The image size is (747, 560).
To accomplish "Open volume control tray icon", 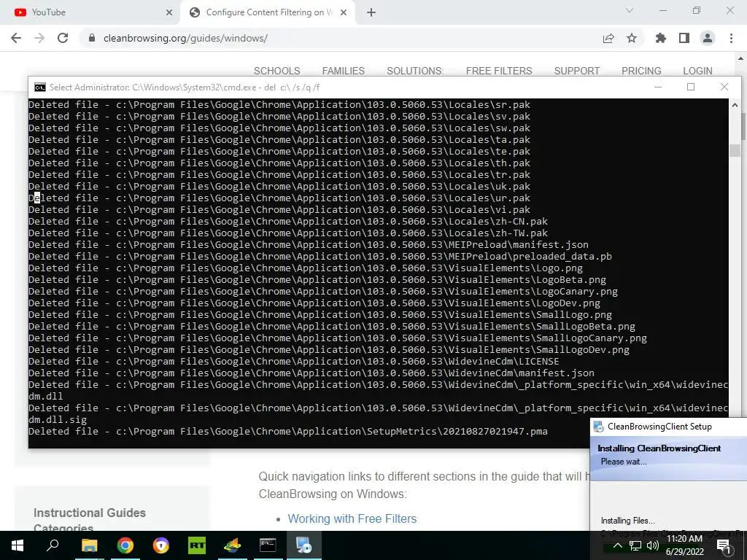I will tap(653, 545).
